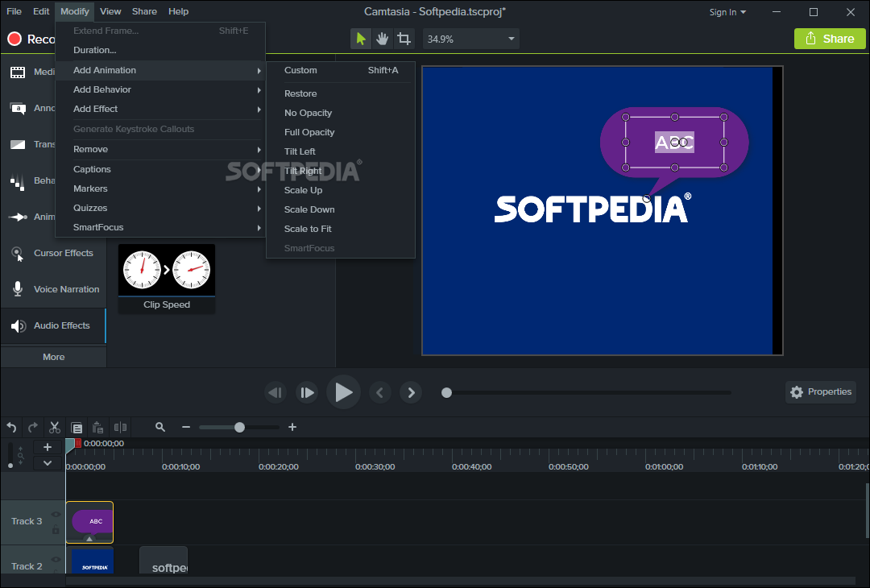Open the Audio Effects tab
This screenshot has width=870, height=588.
tap(53, 325)
